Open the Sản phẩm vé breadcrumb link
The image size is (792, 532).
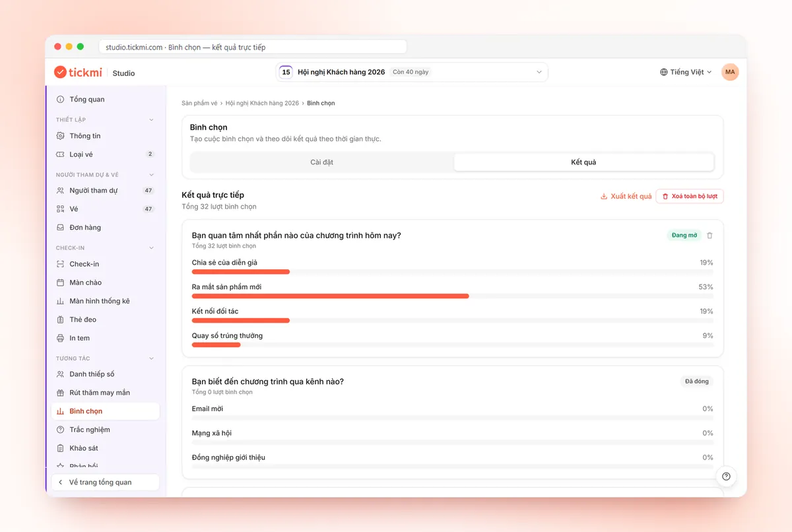point(199,104)
